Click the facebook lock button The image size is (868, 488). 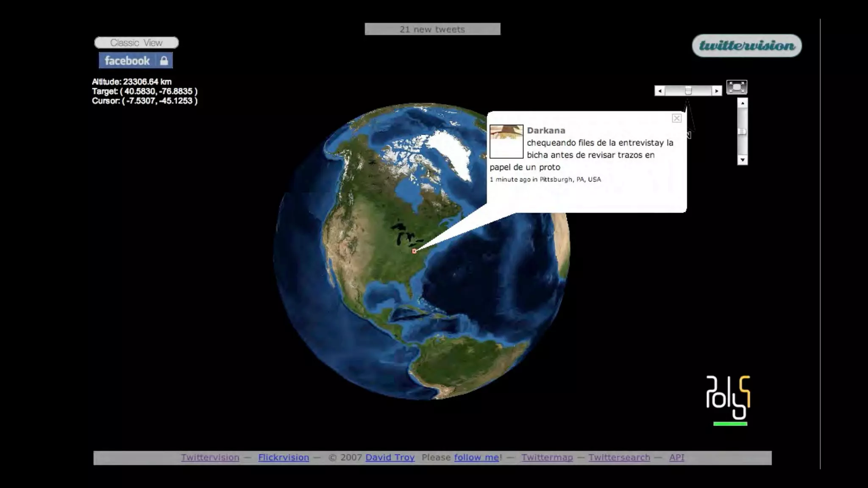136,61
